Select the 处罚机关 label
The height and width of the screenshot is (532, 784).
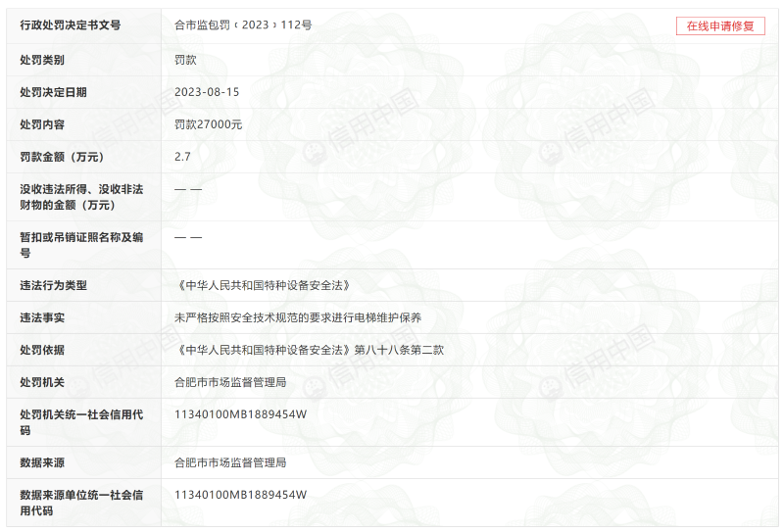point(42,382)
